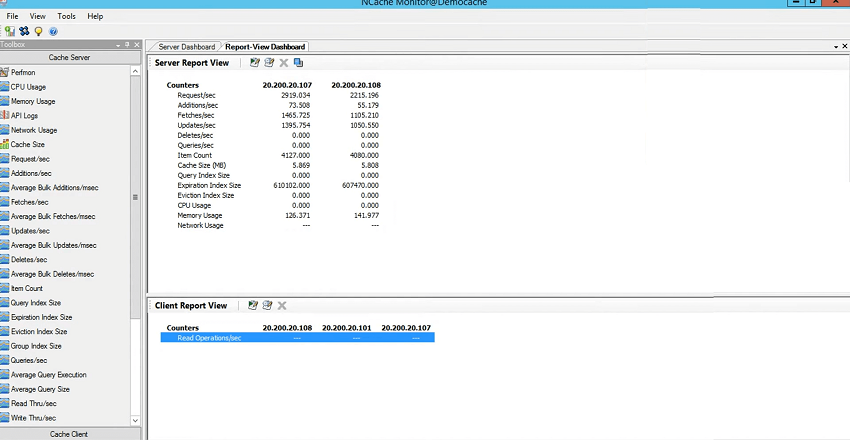
Task: Close the active dashboard document tab
Action: [845, 47]
